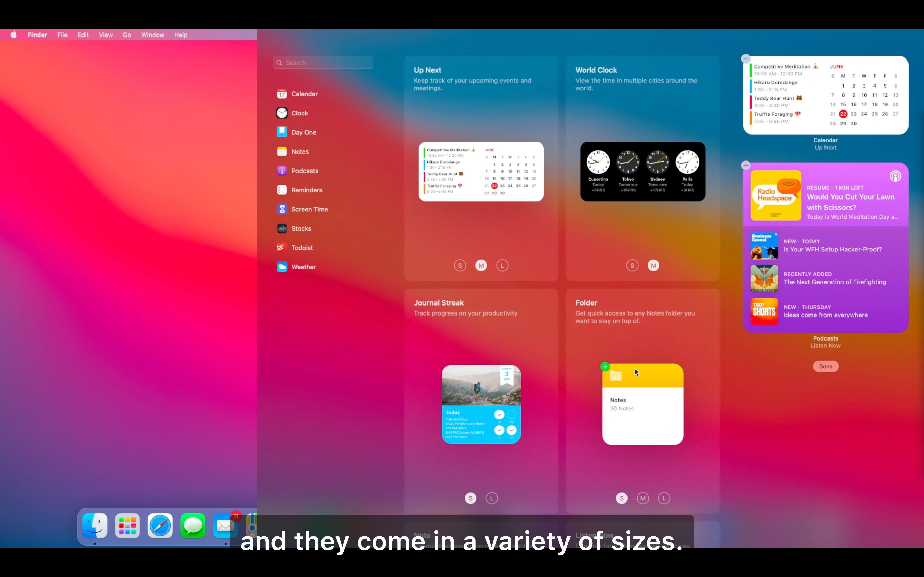Click the widget Search field
The width and height of the screenshot is (924, 577).
coord(323,63)
